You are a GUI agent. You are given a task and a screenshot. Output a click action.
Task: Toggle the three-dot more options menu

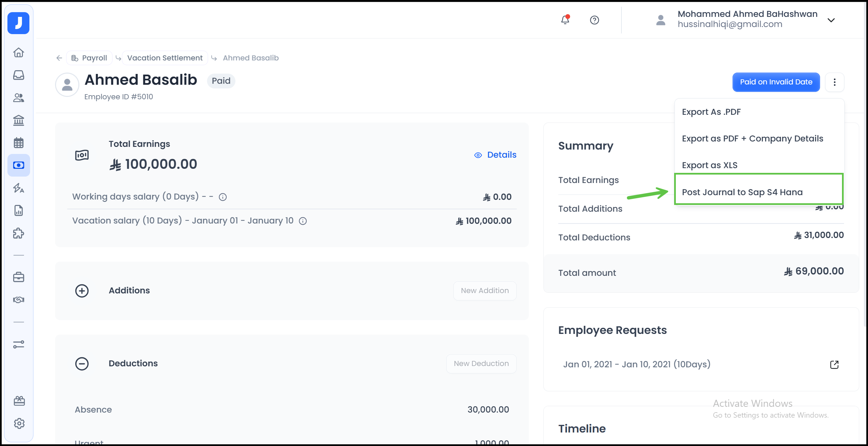coord(835,82)
